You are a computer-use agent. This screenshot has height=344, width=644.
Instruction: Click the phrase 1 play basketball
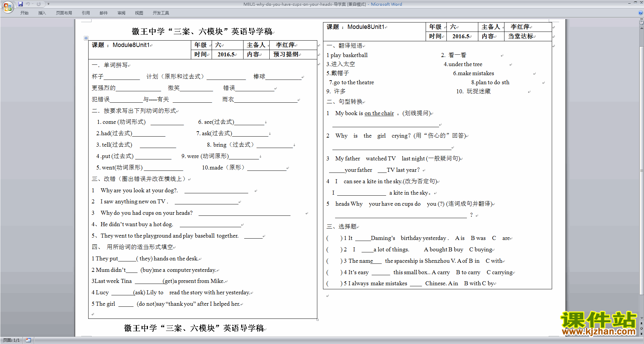tap(347, 55)
